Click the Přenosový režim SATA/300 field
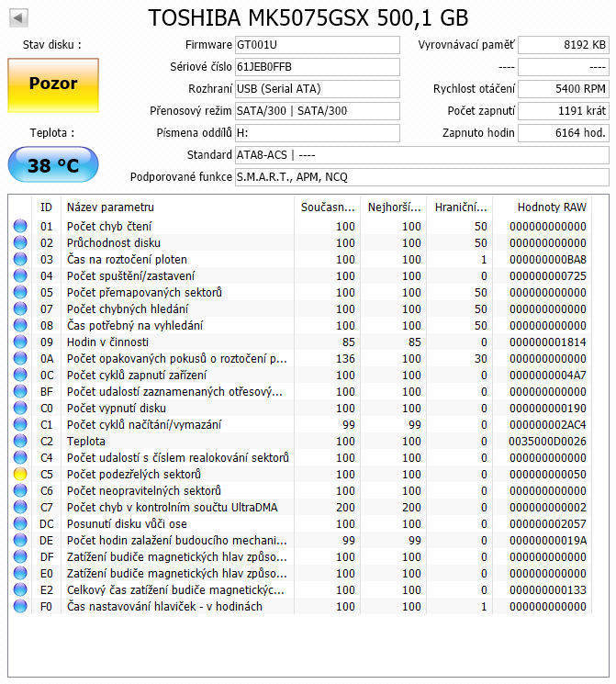The image size is (616, 684). pos(317,111)
